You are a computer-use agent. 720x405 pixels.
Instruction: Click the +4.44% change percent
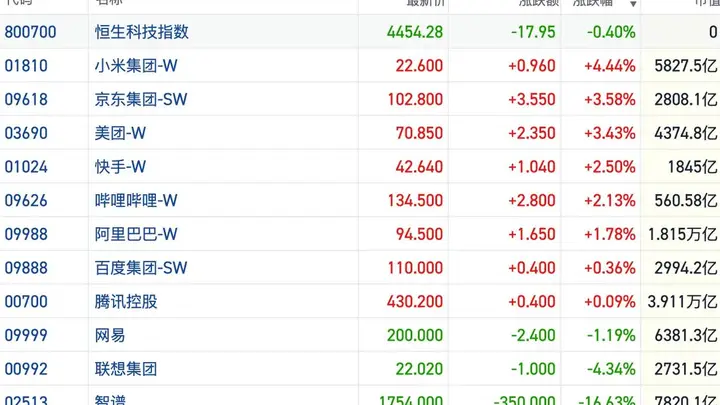tap(610, 66)
